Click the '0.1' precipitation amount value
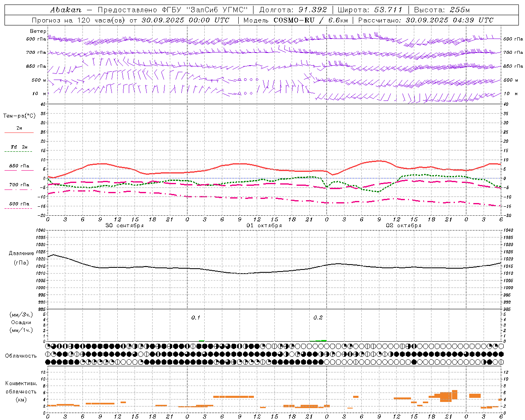 click(x=196, y=318)
